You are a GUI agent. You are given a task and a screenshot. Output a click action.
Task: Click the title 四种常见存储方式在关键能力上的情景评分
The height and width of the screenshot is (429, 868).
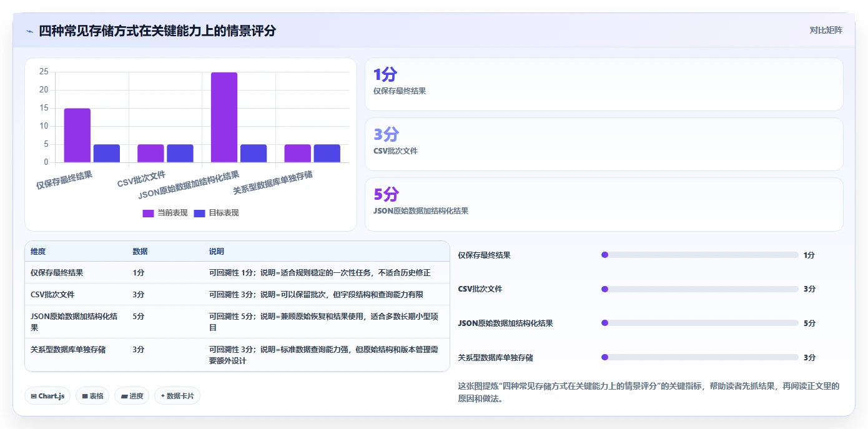[157, 31]
